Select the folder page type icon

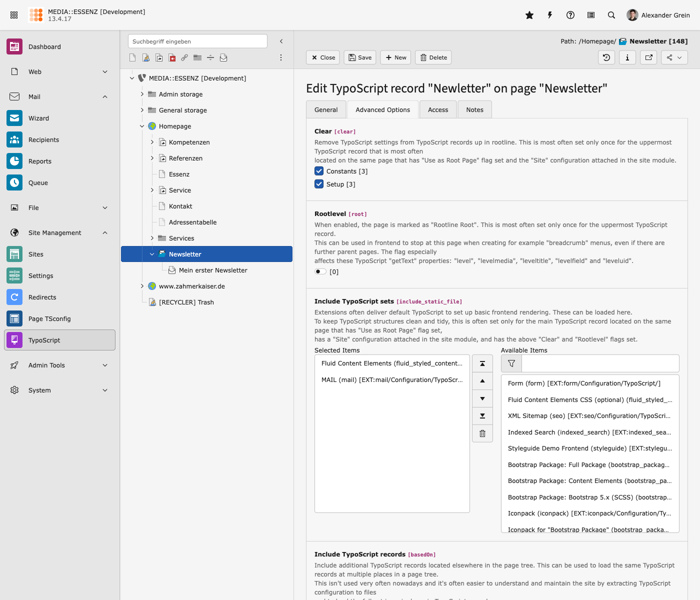pyautogui.click(x=197, y=57)
